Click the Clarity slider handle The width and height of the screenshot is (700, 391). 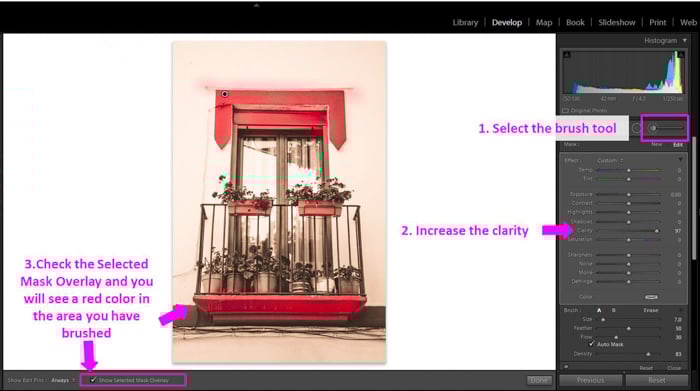tap(657, 231)
